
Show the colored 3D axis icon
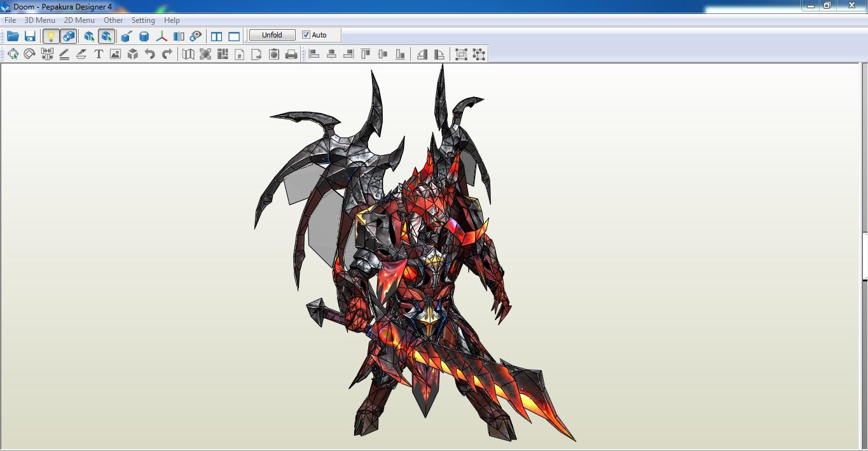pyautogui.click(x=162, y=36)
